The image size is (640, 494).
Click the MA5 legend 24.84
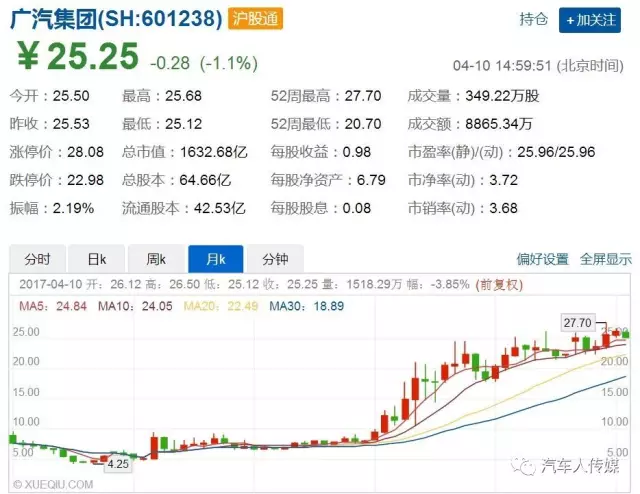click(x=53, y=306)
